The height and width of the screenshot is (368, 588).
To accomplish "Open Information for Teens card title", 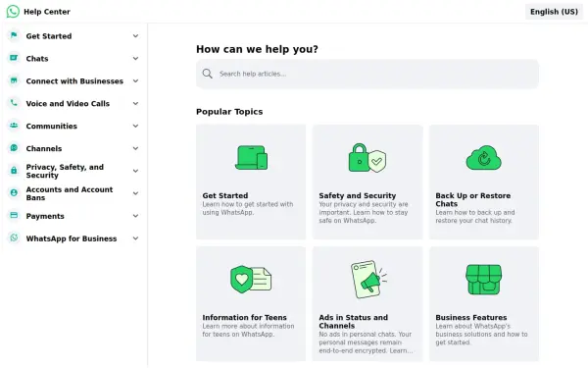I will click(244, 318).
